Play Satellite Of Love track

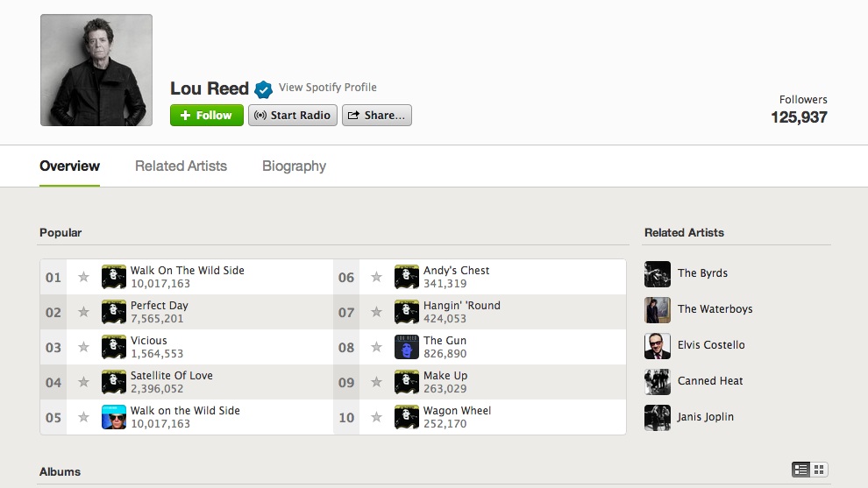(171, 376)
